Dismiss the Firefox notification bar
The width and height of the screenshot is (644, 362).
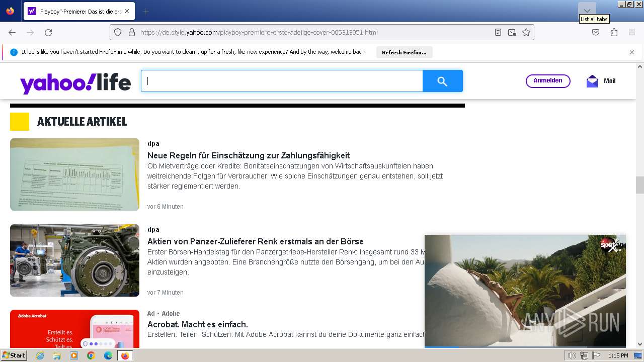[632, 52]
